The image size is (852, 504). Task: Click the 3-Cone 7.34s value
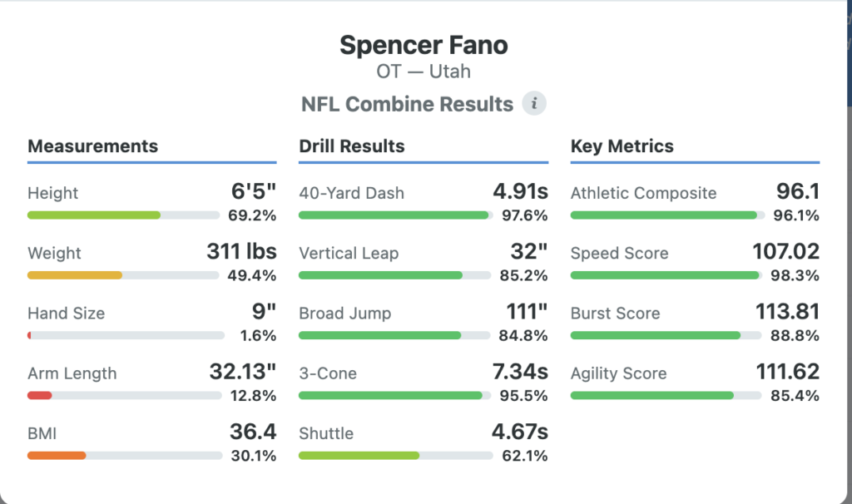coord(520,372)
